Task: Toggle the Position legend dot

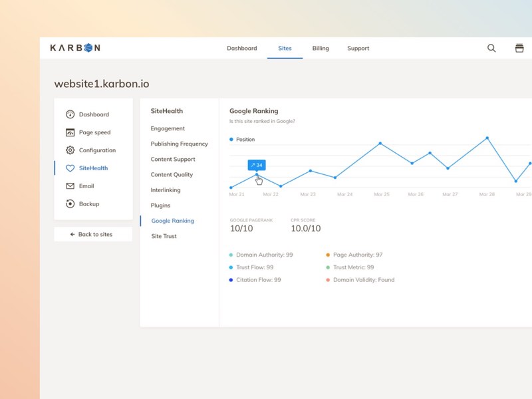Action: pos(231,140)
